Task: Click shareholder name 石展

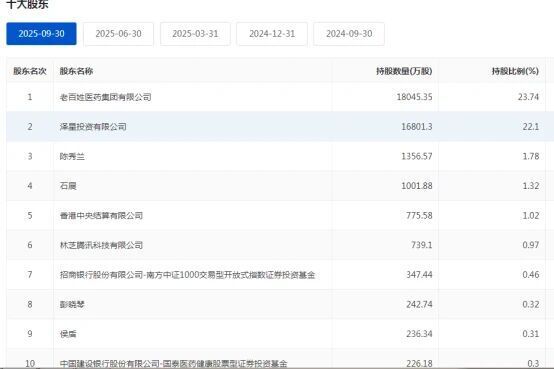Action: pos(68,186)
